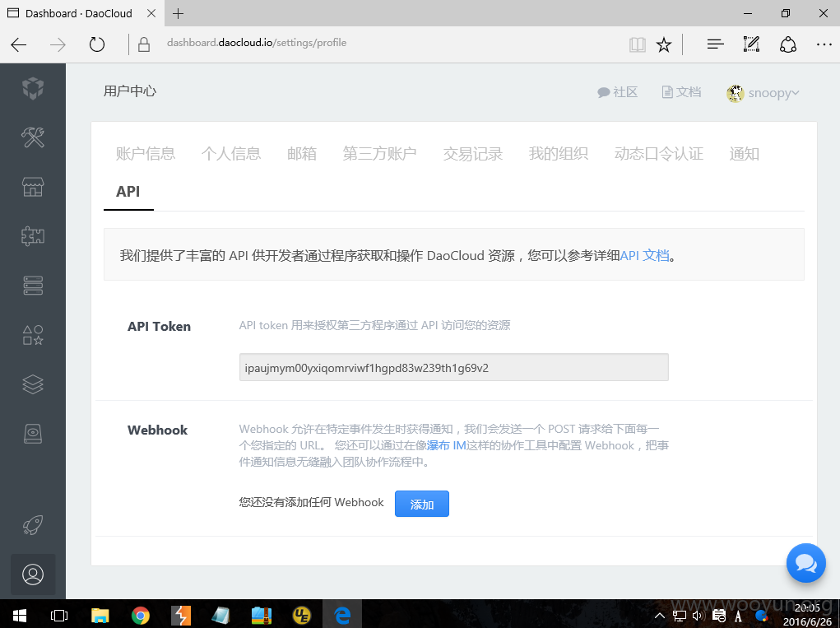
Task: Switch to the 个人信息 tab
Action: (231, 154)
